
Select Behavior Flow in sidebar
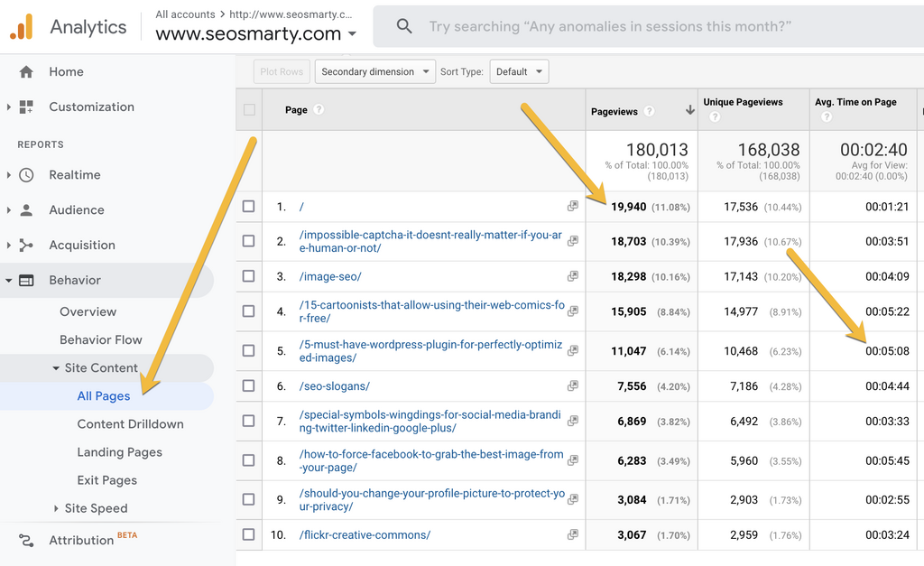(100, 339)
